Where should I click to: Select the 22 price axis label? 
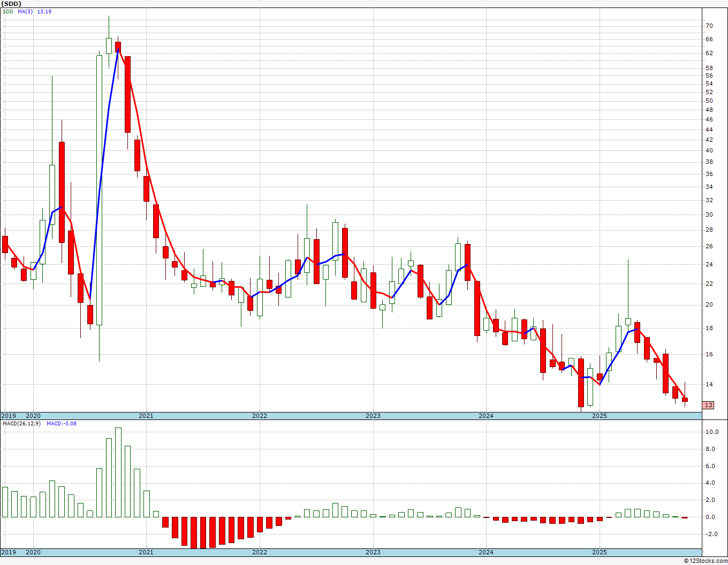coord(709,284)
